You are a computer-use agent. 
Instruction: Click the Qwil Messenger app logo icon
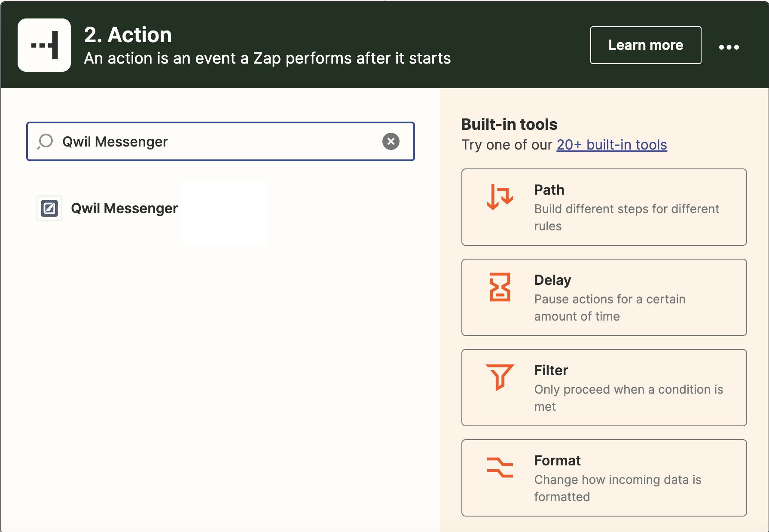coord(49,208)
